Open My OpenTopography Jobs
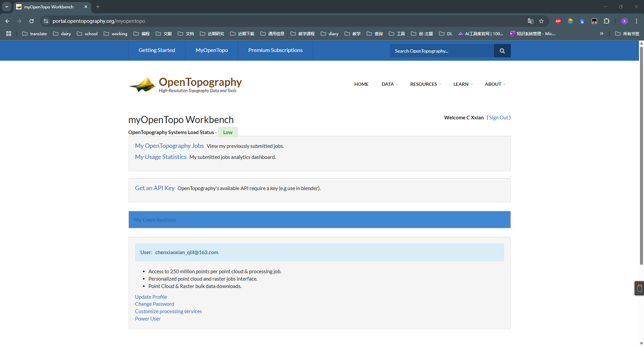The image size is (644, 346). click(x=169, y=146)
